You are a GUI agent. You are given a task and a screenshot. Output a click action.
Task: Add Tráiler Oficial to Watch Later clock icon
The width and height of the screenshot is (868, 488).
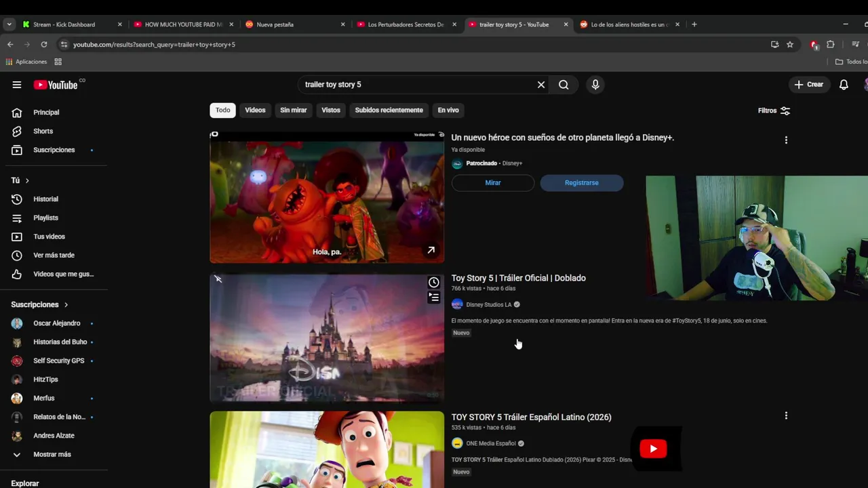coord(434,283)
